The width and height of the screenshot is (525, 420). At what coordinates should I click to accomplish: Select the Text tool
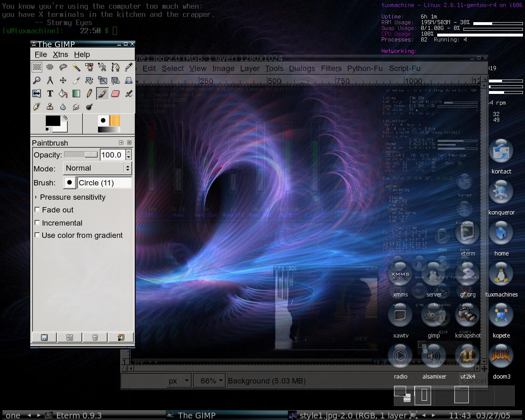pos(50,94)
